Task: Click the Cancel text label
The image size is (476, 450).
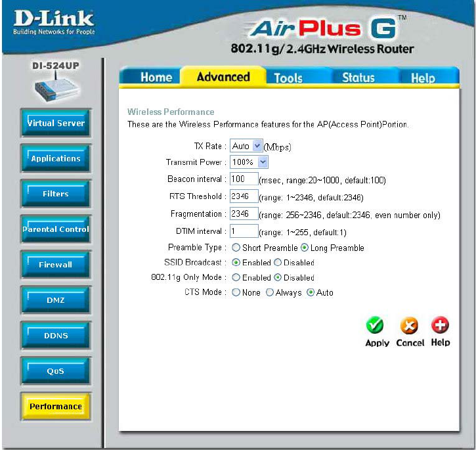Action: click(410, 343)
